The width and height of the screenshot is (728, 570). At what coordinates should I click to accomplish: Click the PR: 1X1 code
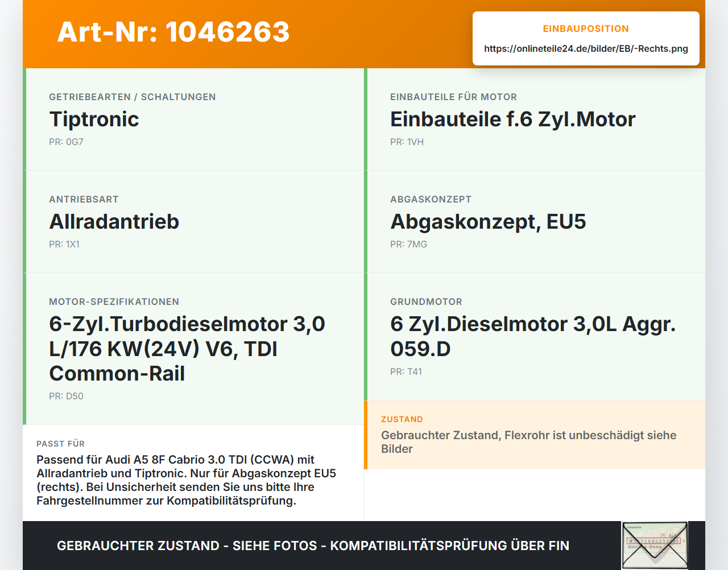[64, 244]
